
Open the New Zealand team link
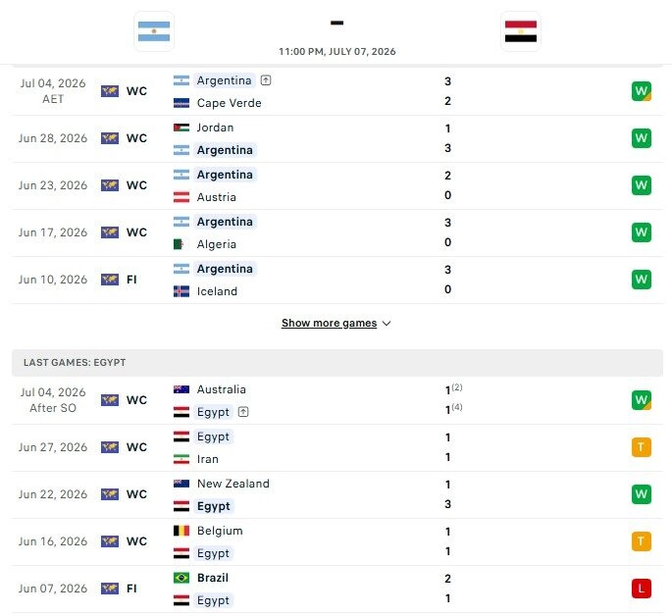[x=233, y=484]
